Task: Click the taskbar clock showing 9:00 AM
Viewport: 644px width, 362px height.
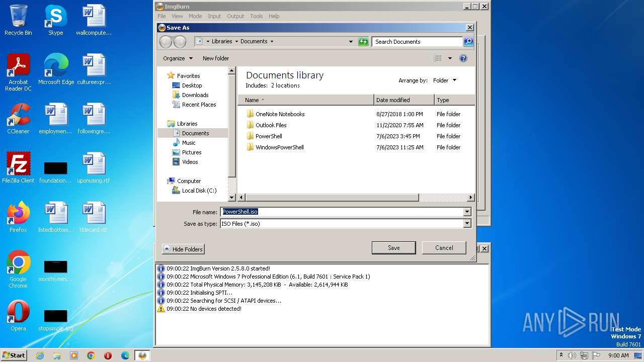Action: [x=618, y=355]
